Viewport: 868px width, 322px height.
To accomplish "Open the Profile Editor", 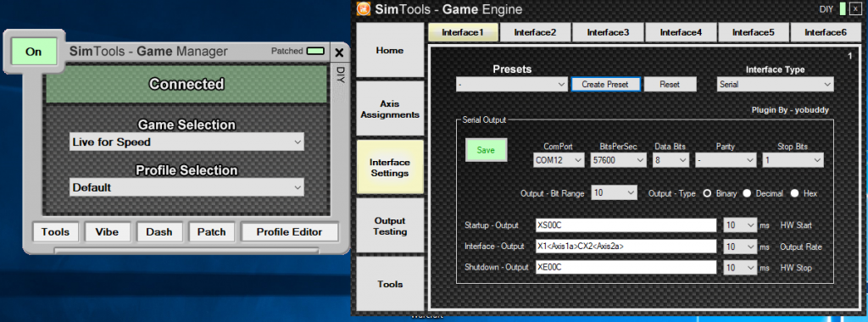I will pos(289,232).
